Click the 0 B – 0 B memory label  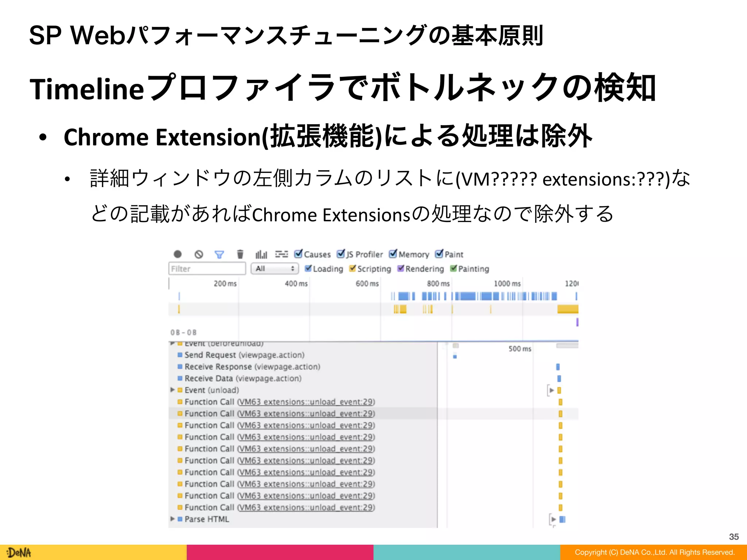pos(183,332)
